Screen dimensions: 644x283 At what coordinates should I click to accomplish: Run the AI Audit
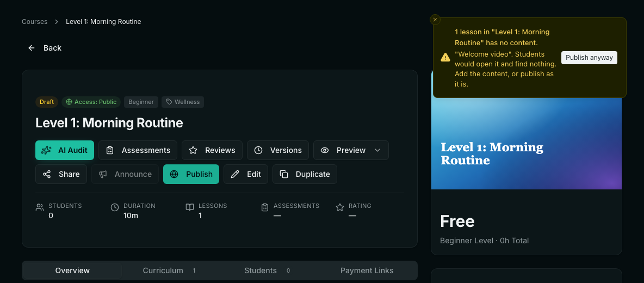click(65, 150)
